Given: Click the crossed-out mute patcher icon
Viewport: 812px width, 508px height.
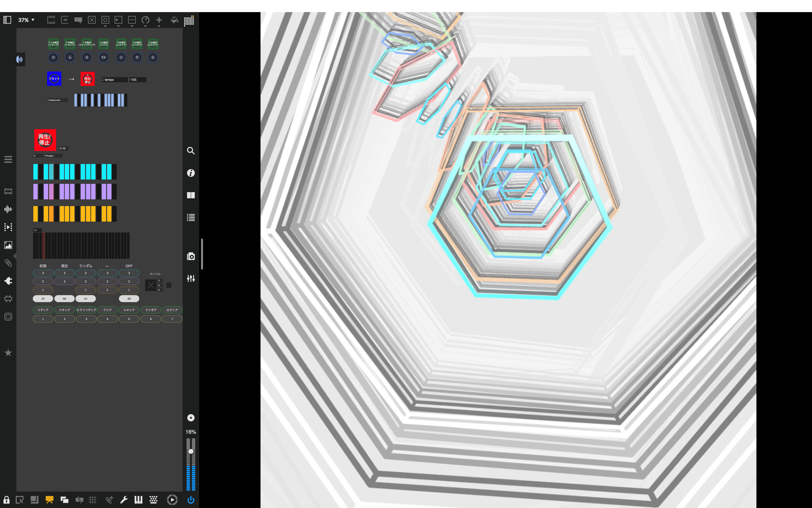Looking at the screenshot, I should [x=79, y=500].
